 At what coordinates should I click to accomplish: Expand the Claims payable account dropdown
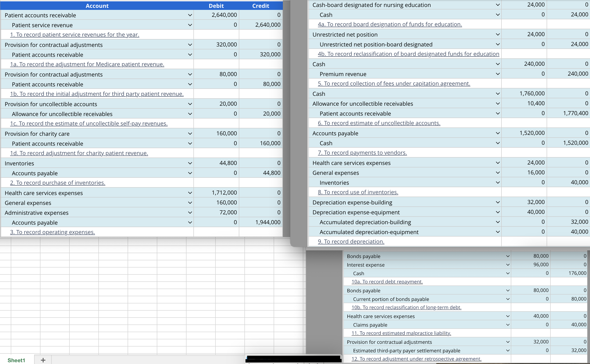(508, 325)
